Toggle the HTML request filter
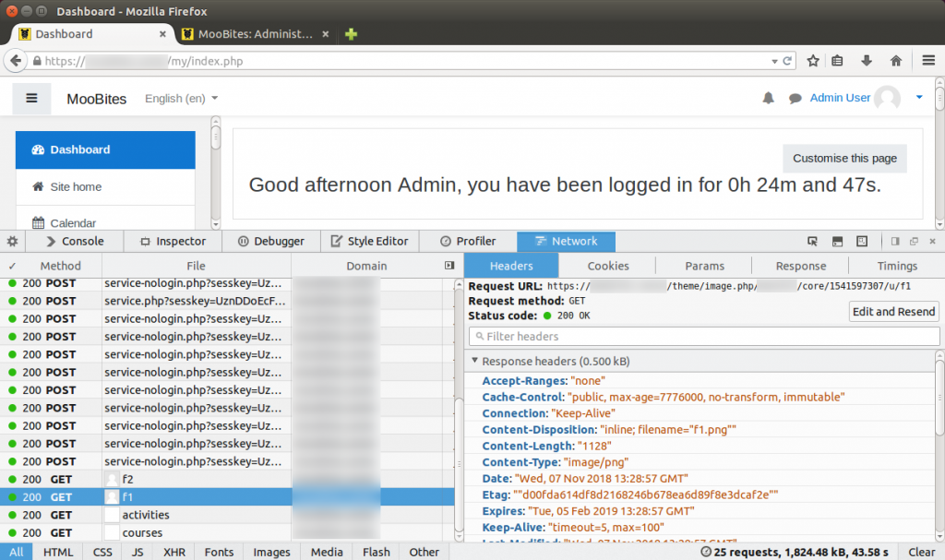The width and height of the screenshot is (945, 560). pyautogui.click(x=58, y=553)
